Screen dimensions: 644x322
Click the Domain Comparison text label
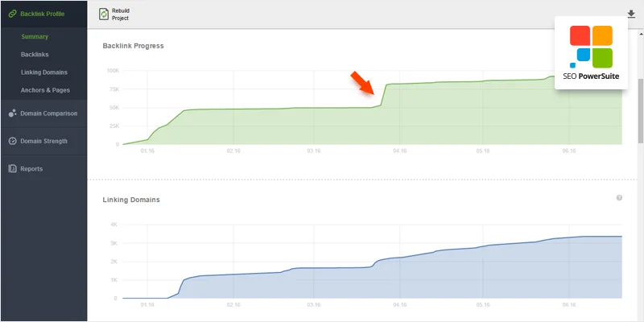pos(48,114)
